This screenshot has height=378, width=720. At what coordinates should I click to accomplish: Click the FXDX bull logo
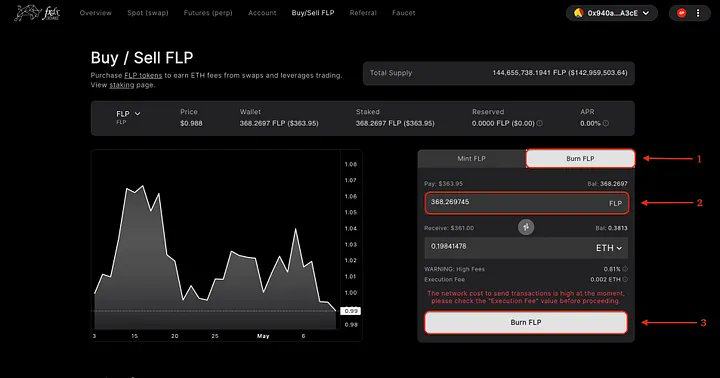pyautogui.click(x=37, y=13)
